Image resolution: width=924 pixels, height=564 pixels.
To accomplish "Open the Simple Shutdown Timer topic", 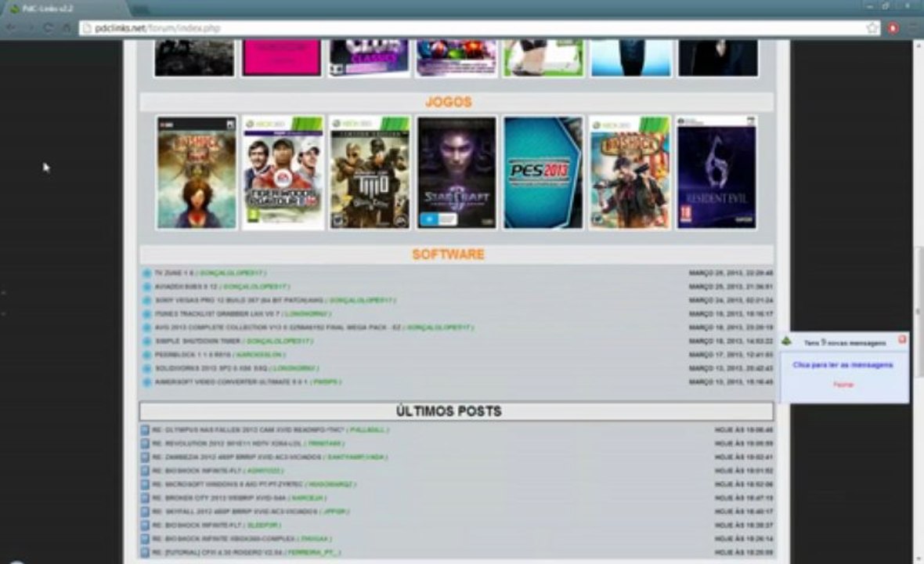I will [197, 342].
